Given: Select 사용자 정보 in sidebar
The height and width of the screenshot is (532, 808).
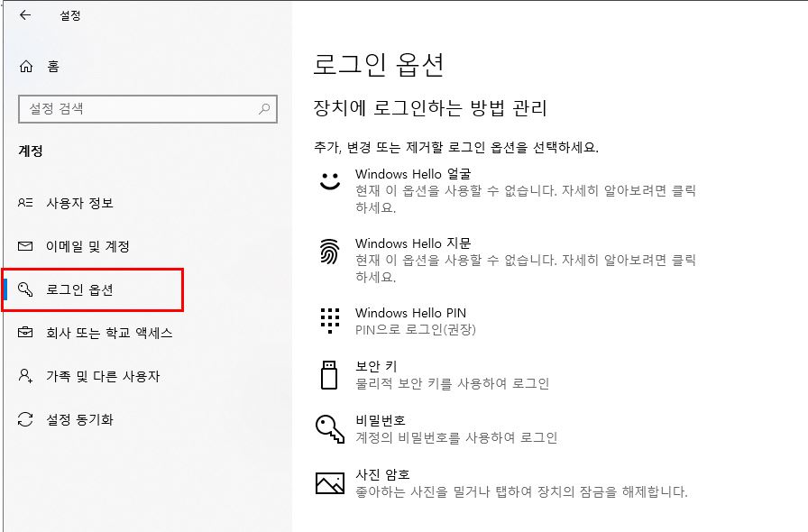Looking at the screenshot, I should click(x=80, y=203).
